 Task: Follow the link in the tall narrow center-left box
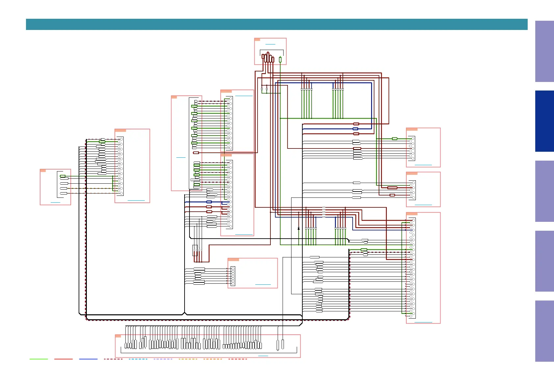point(181,158)
